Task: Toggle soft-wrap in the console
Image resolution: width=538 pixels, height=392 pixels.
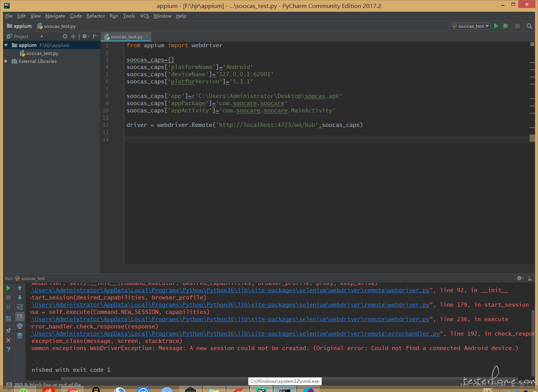Action: tap(20, 307)
